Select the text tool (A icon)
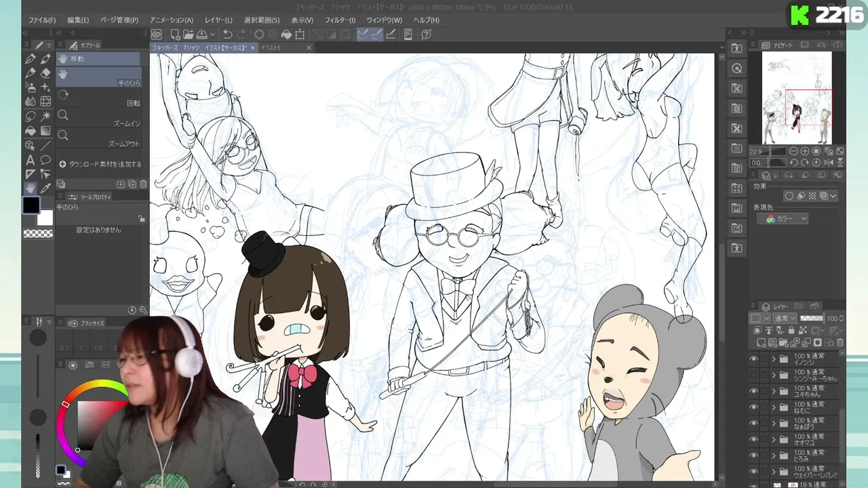This screenshot has width=868, height=488. (x=31, y=160)
